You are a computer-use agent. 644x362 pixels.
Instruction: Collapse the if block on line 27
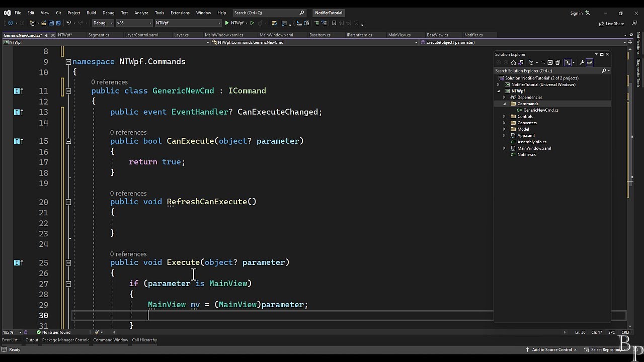coord(68,284)
